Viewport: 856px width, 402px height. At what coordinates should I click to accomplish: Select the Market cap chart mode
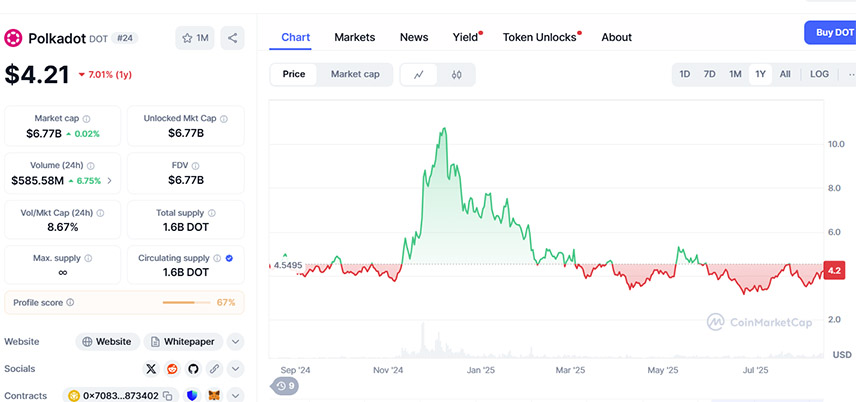355,74
